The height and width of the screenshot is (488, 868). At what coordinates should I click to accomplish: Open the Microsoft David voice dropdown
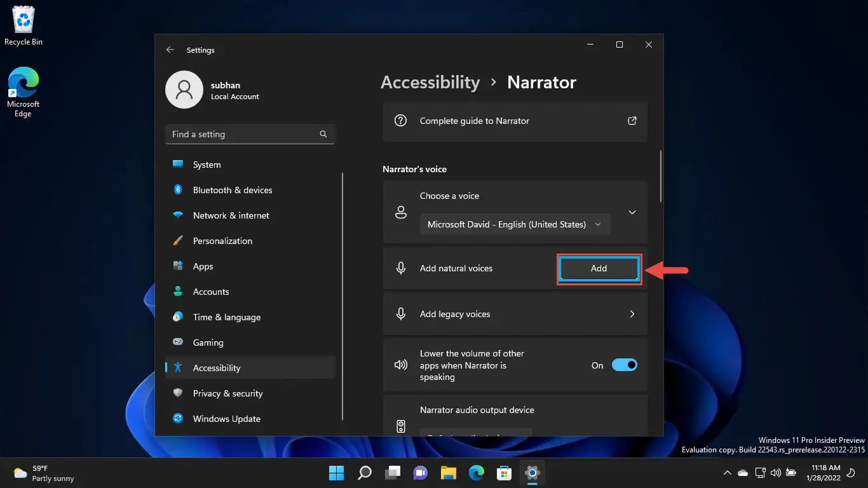[515, 224]
